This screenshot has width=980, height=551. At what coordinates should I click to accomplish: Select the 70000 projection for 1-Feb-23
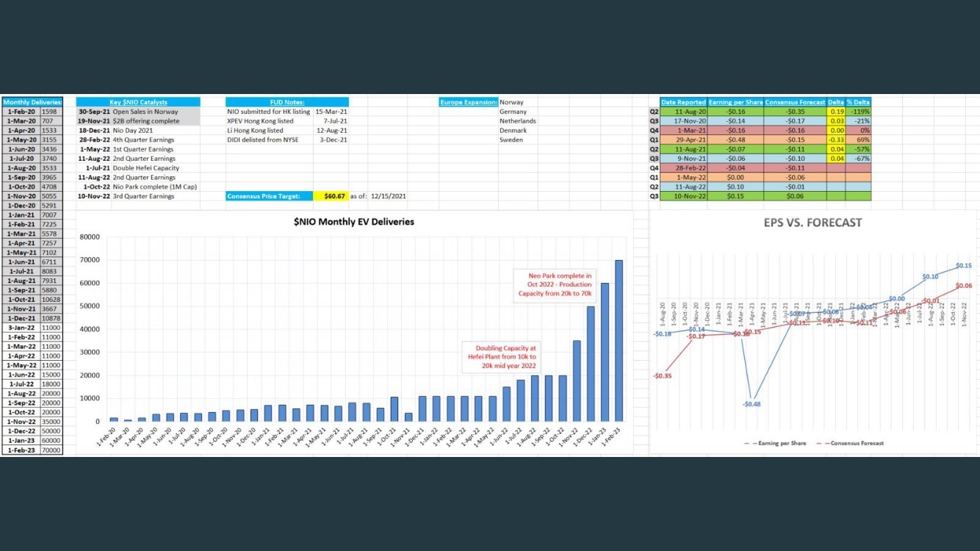51,450
